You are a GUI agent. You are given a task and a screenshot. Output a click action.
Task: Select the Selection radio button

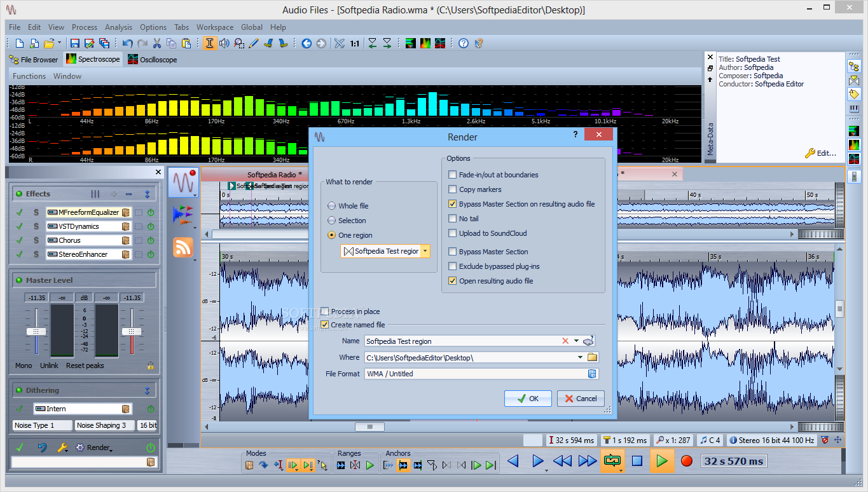point(332,221)
